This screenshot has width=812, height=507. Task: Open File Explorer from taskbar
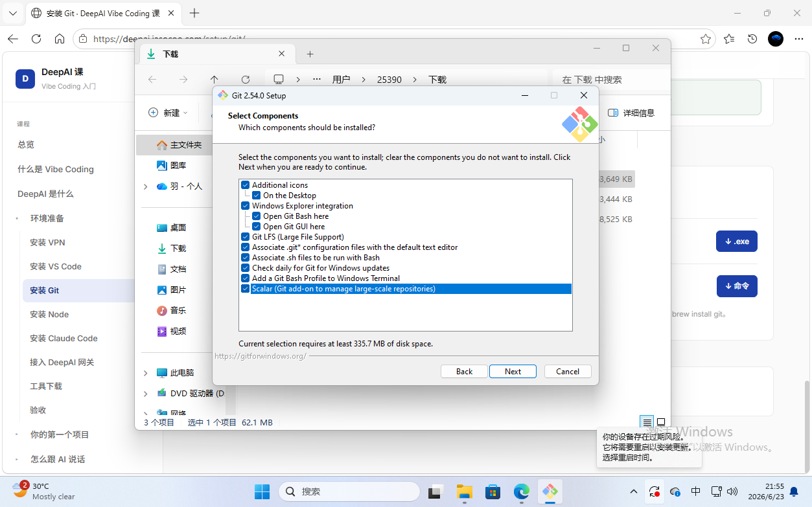point(463,491)
